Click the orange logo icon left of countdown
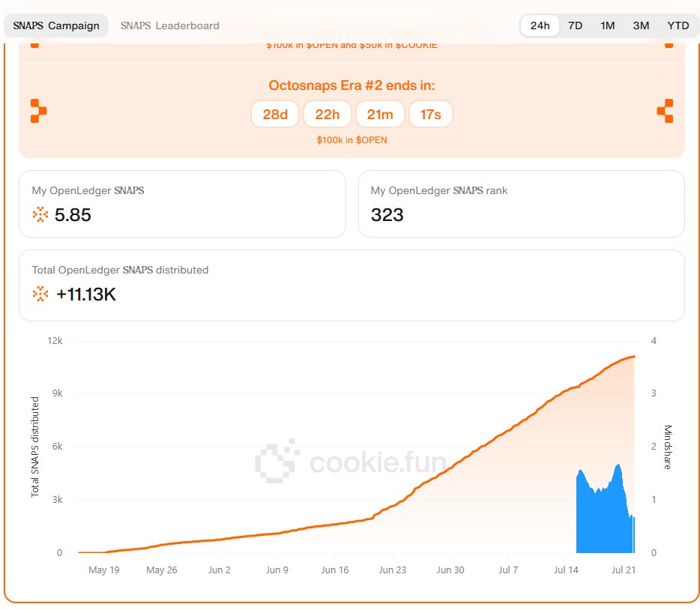This screenshot has height=610, width=700. click(x=38, y=111)
